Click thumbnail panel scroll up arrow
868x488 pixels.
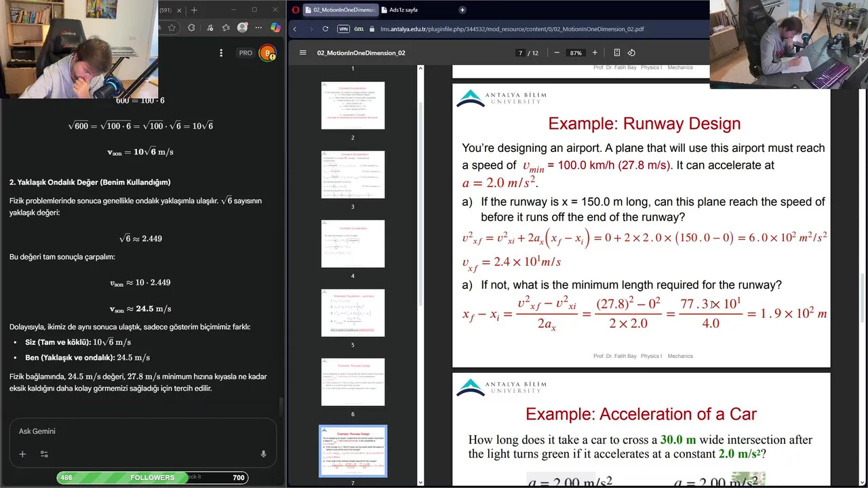tap(420, 68)
